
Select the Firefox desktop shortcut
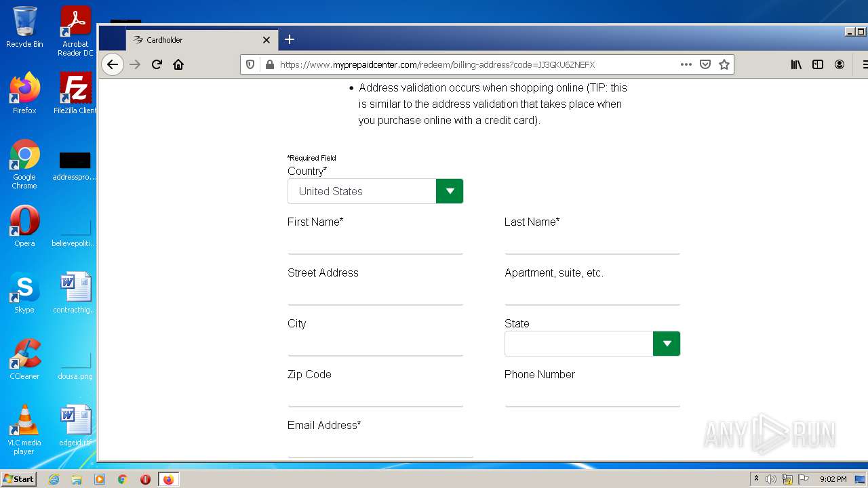tap(24, 94)
